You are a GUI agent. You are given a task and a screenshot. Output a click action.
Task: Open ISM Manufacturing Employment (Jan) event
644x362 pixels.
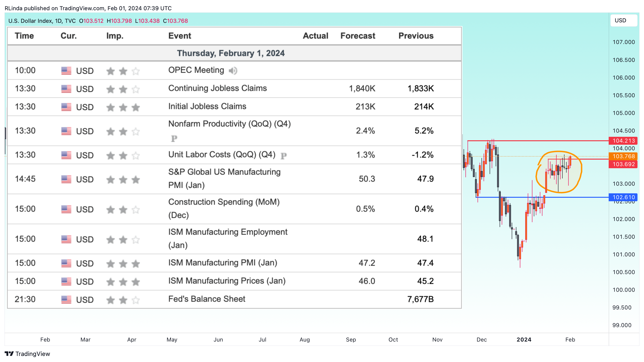tap(228, 238)
